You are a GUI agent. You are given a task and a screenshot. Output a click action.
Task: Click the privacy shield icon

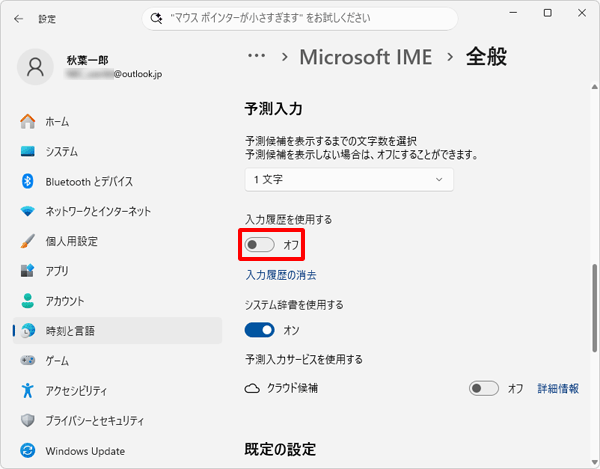tap(28, 420)
